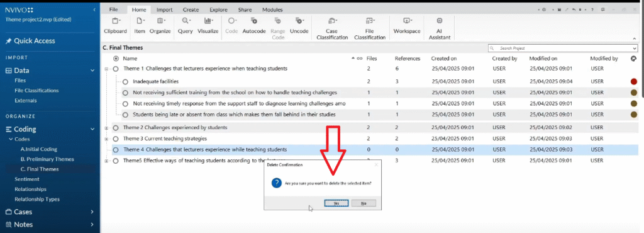Collapse the Data section in the sidebar

click(x=92, y=71)
